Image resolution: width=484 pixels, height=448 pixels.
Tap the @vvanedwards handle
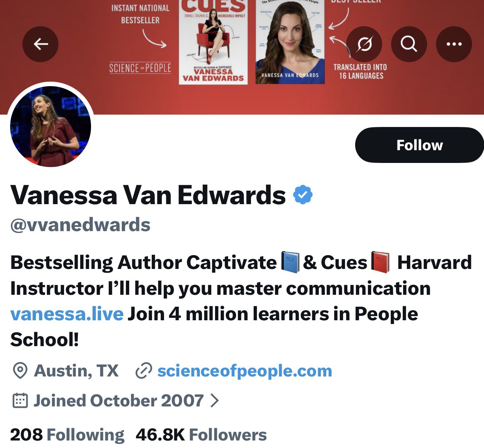(x=80, y=225)
